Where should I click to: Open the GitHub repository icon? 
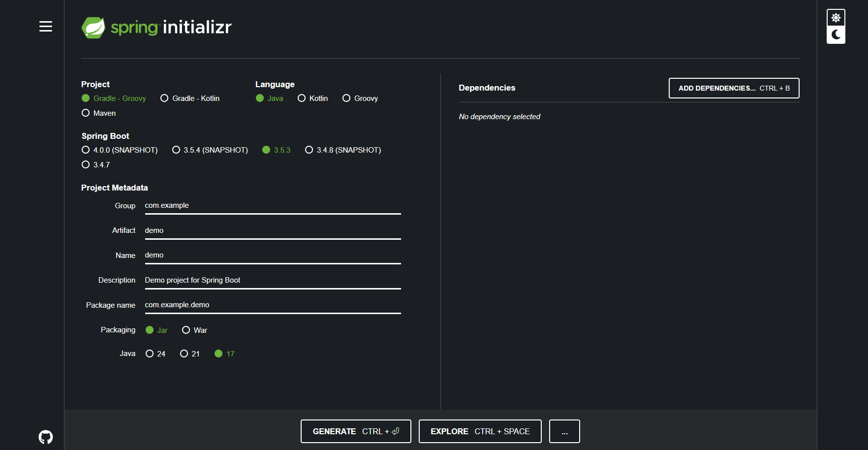tap(46, 437)
